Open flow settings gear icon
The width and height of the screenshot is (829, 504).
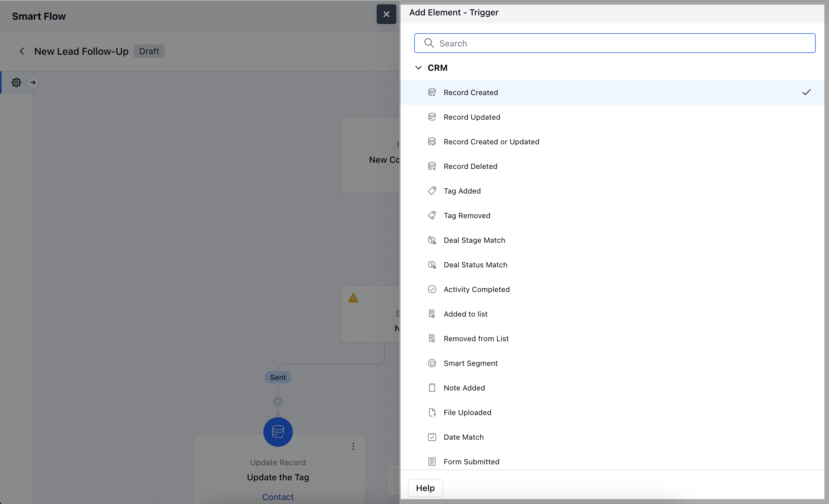16,82
